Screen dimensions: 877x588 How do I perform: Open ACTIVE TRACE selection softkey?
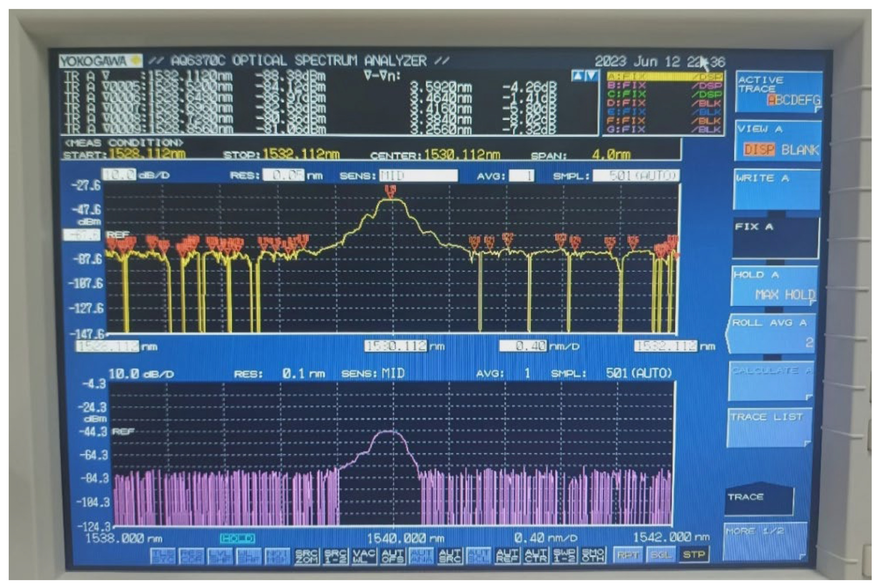(x=778, y=92)
